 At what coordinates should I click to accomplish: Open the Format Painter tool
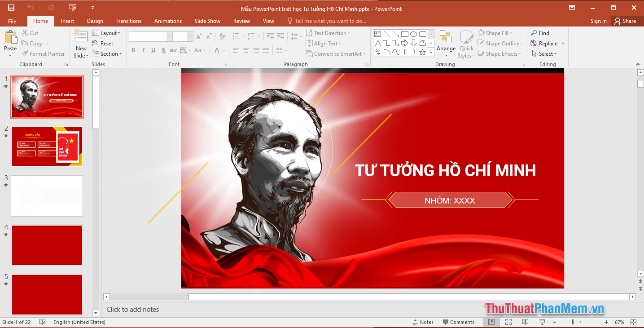pyautogui.click(x=44, y=53)
